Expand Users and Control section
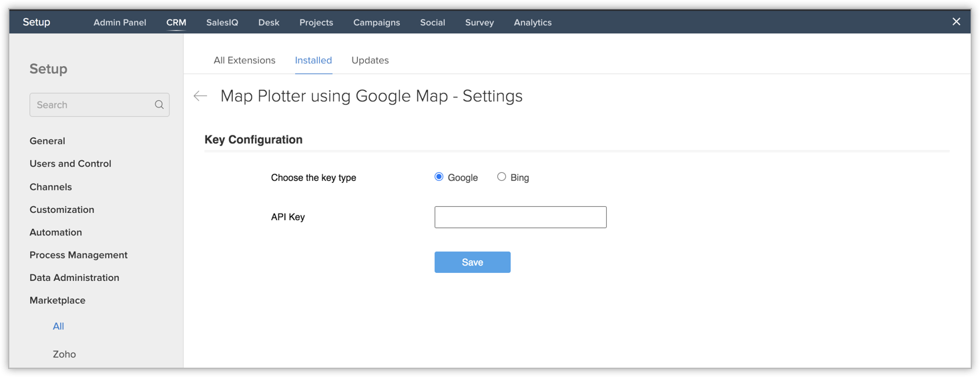Screen dimensions: 980x377 click(70, 163)
